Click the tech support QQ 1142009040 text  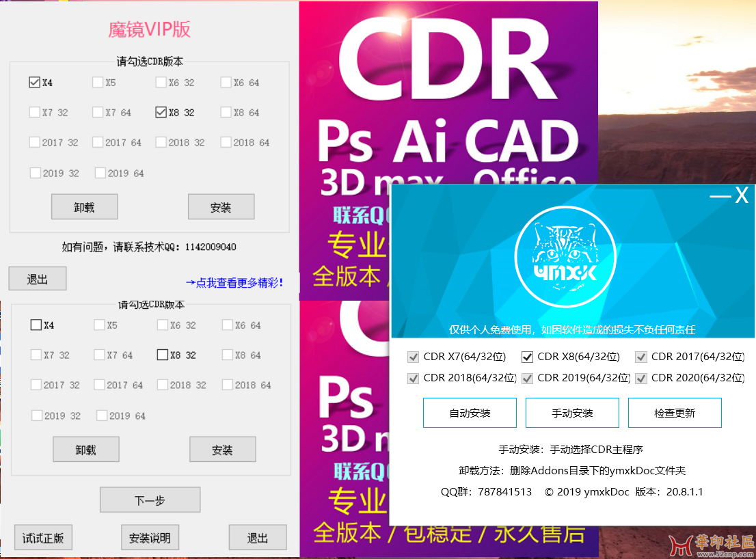(149, 247)
